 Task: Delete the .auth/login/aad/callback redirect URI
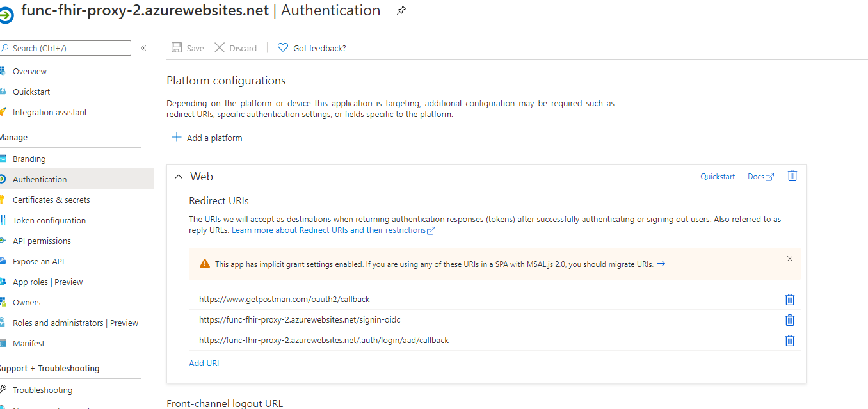pos(789,341)
